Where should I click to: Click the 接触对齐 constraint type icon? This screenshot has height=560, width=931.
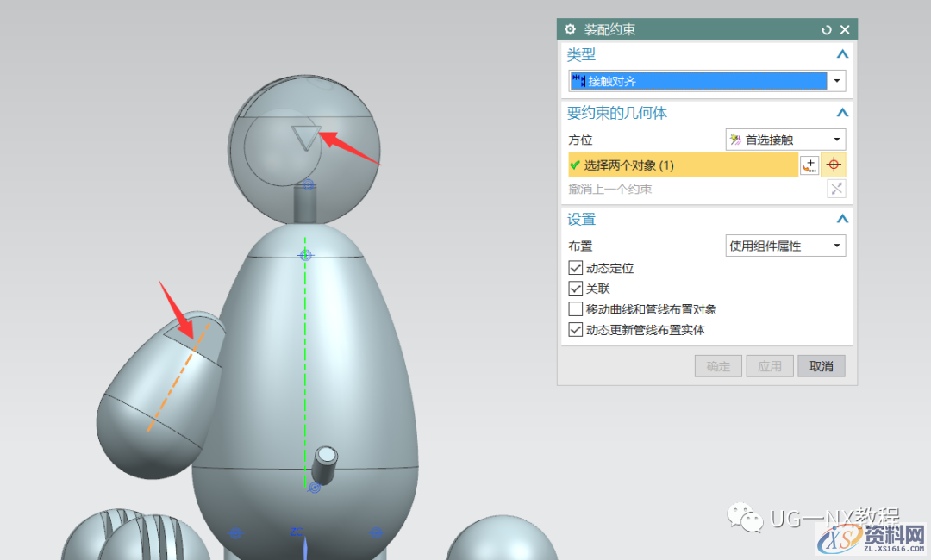pyautogui.click(x=579, y=80)
